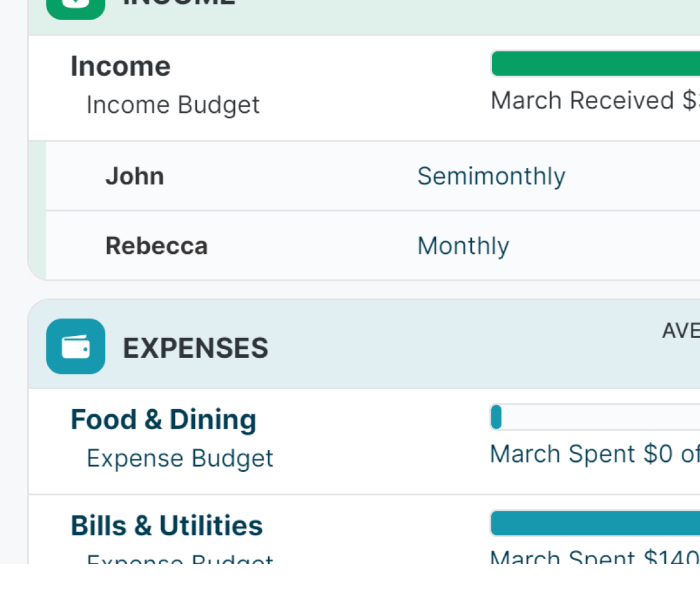Screen dimensions: 700x606
Task: Click Rebecca's Monthly frequency
Action: (x=463, y=246)
